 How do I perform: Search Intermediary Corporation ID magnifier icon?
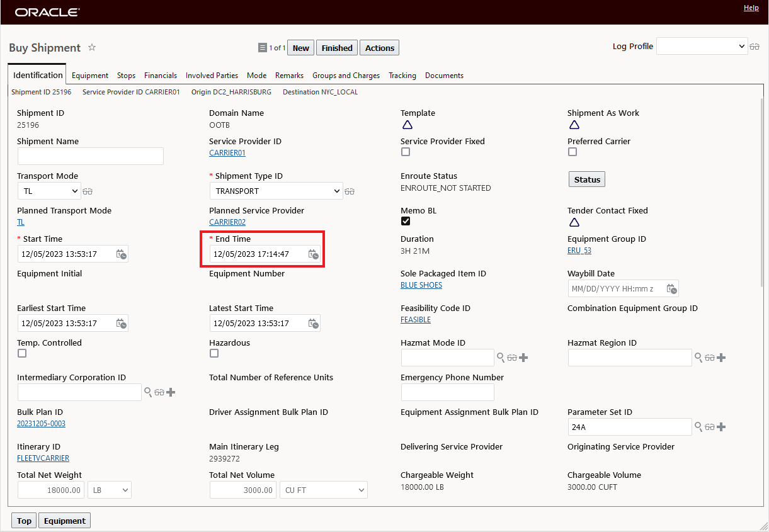coord(148,392)
